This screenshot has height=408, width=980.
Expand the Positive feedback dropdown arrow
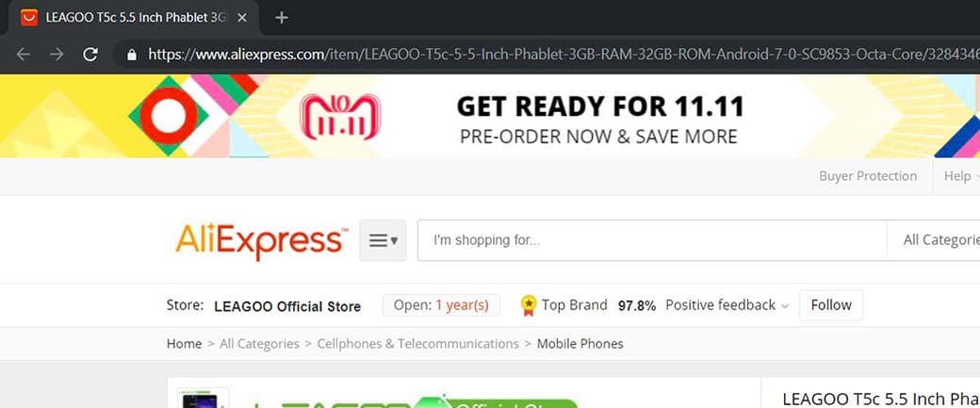785,306
